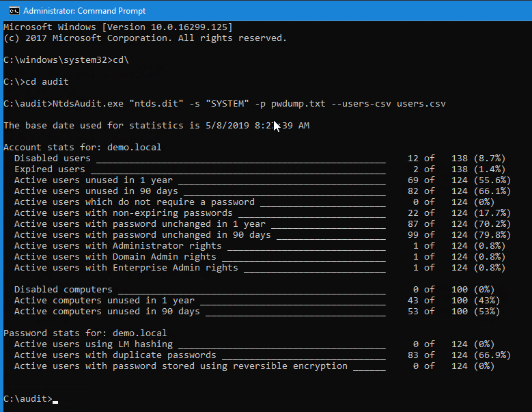
Task: Click the Microsoft Windows version line
Action: (118, 27)
